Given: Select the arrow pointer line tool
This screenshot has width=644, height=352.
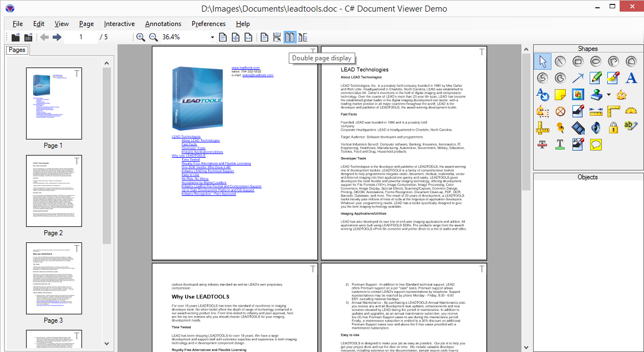Looking at the screenshot, I should [578, 78].
